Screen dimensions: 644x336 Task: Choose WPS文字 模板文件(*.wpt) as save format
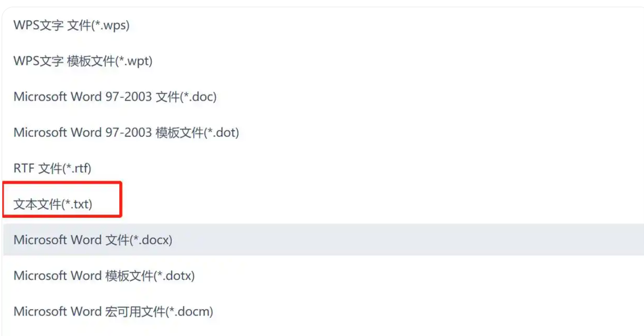tap(81, 61)
